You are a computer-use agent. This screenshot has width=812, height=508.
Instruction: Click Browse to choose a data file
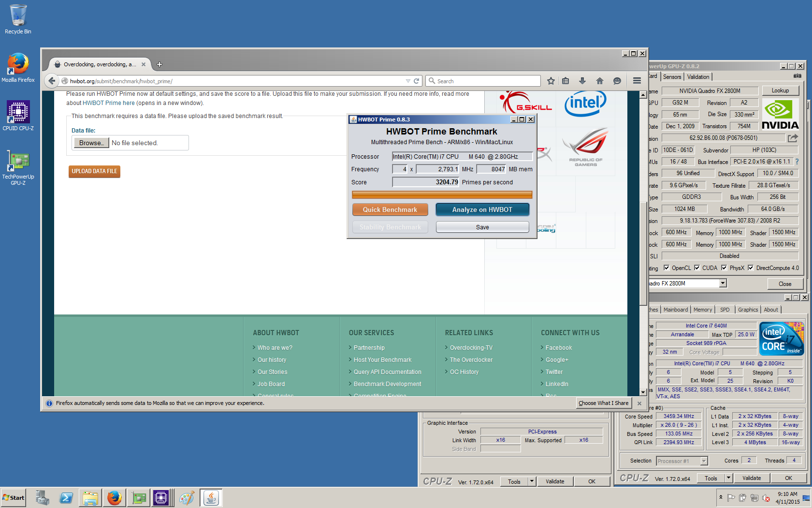91,143
